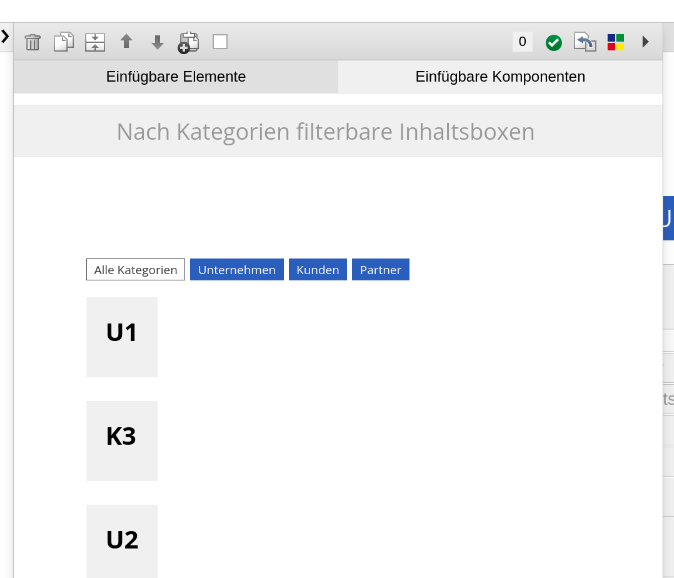Click the copy element icon
The image size is (674, 578).
[64, 42]
